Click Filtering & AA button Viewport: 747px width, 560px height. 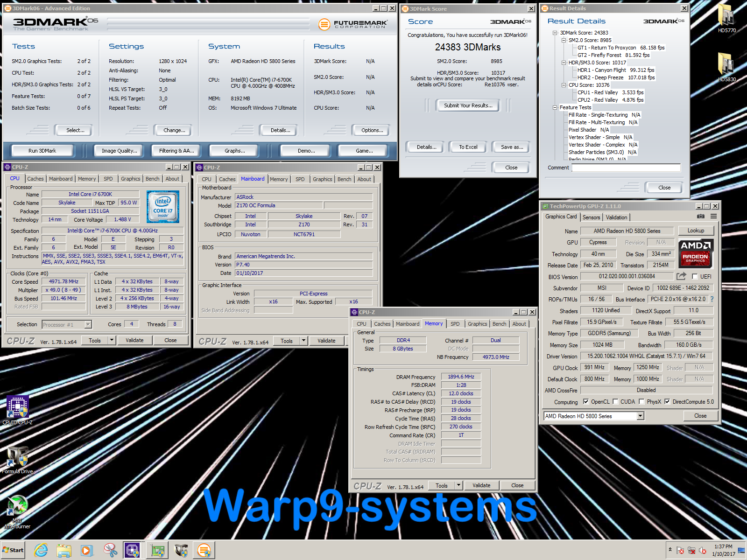coord(176,151)
